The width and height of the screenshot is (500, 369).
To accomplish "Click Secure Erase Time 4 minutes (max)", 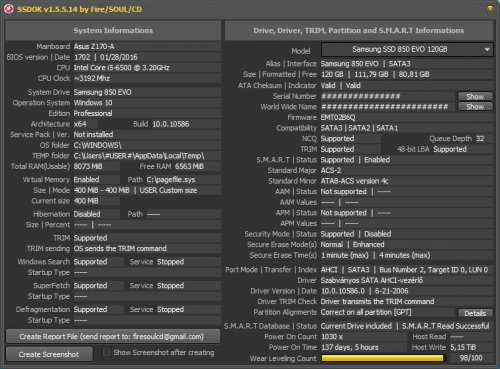I will (x=405, y=255).
